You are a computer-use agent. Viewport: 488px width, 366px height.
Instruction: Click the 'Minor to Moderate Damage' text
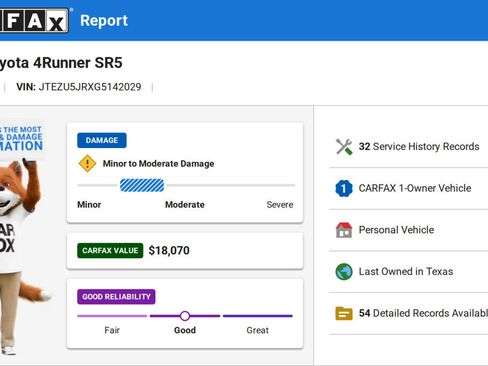coord(158,164)
